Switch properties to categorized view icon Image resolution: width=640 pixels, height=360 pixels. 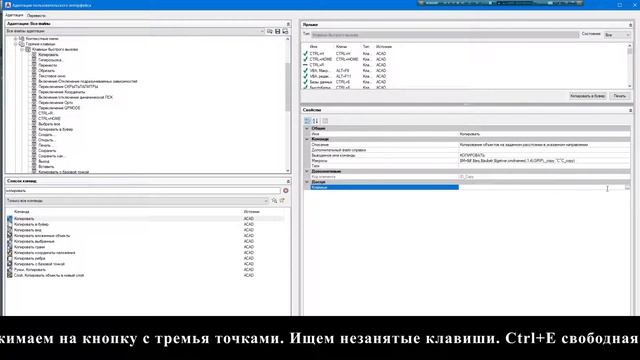[x=308, y=121]
